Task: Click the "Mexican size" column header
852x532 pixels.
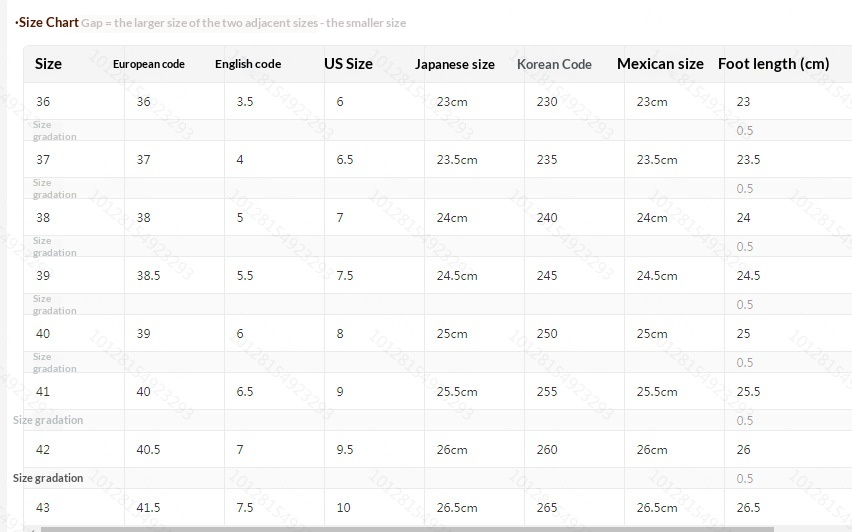Action: (x=660, y=64)
